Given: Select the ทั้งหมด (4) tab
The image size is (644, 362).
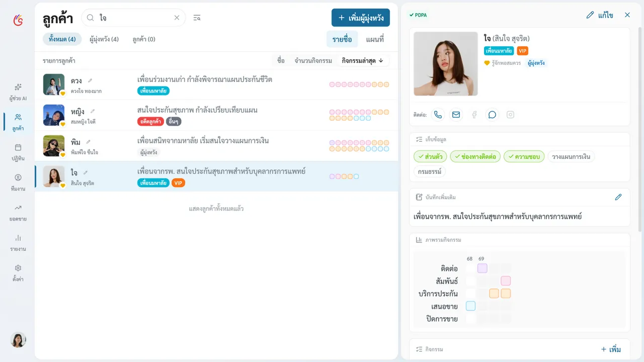Looking at the screenshot, I should 62,39.
